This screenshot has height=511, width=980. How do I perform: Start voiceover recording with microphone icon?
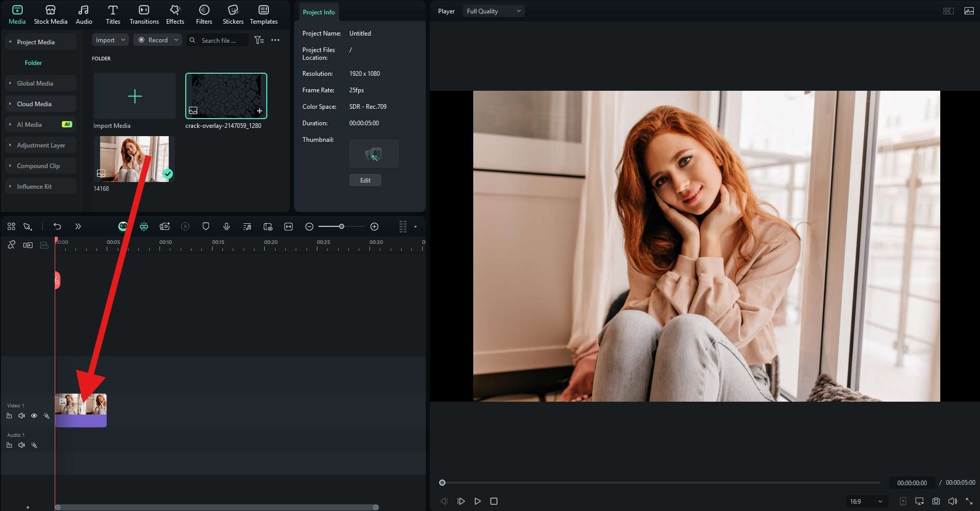(x=227, y=226)
